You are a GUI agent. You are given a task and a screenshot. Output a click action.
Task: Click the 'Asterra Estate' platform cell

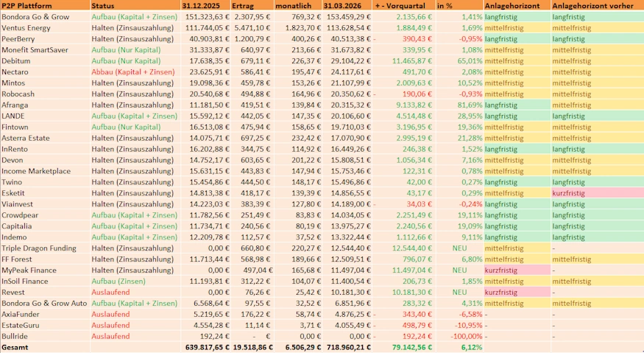[45, 138]
